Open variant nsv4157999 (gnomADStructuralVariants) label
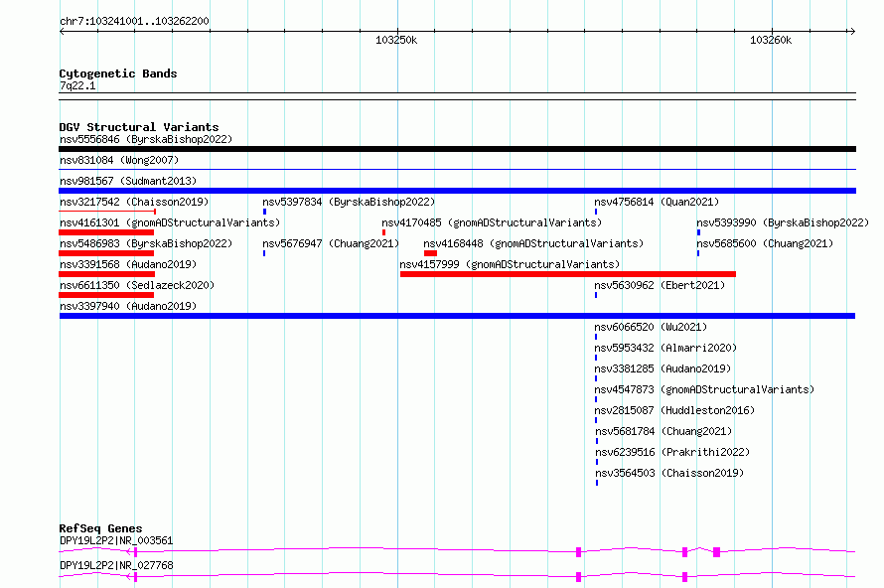The width and height of the screenshot is (884, 588). [510, 264]
